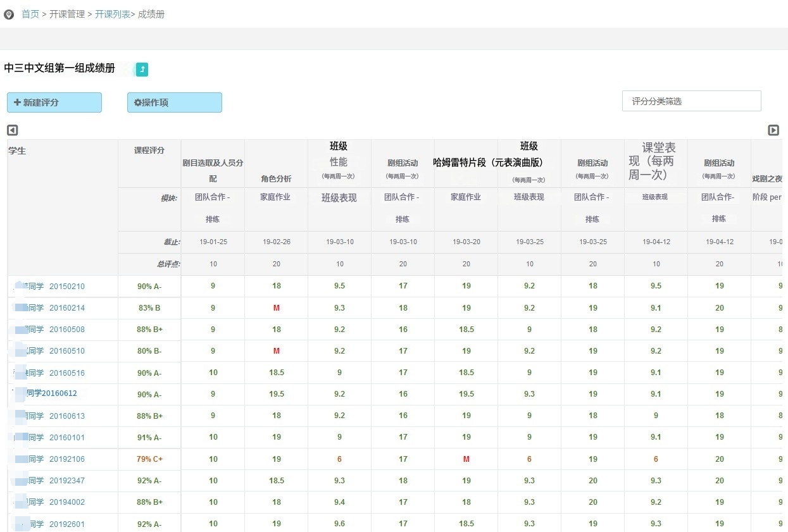Click the right scroll arrow icon
788x532 pixels.
[773, 130]
